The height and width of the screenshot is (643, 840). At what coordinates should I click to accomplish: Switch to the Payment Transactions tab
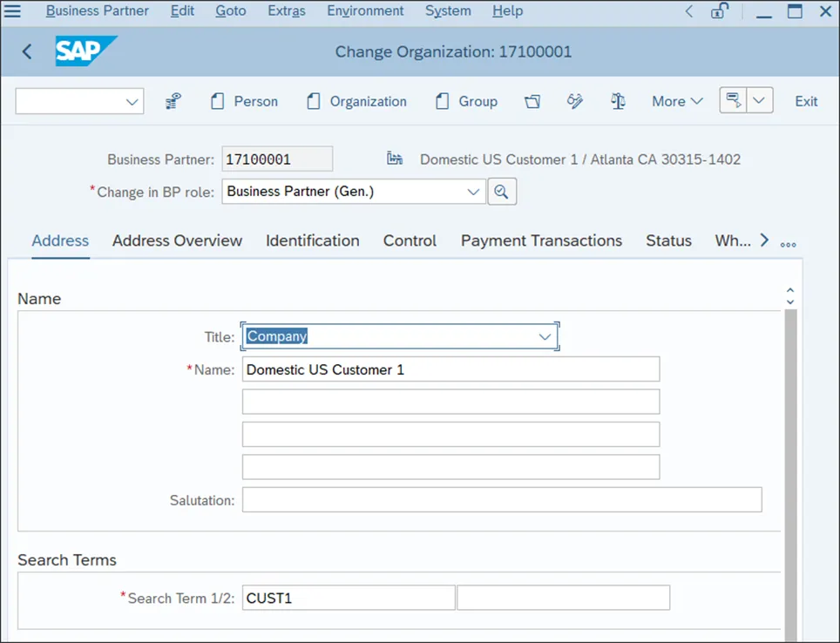point(541,240)
